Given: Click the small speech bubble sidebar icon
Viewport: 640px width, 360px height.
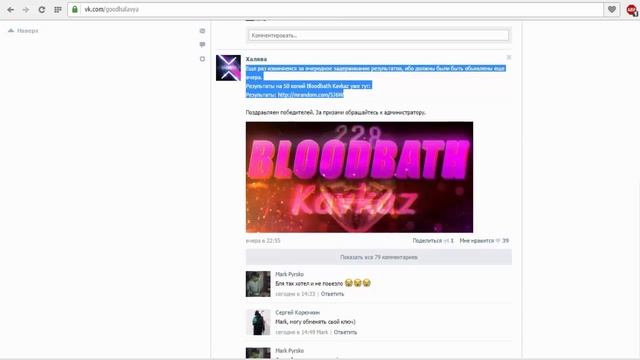Looking at the screenshot, I should point(202,44).
